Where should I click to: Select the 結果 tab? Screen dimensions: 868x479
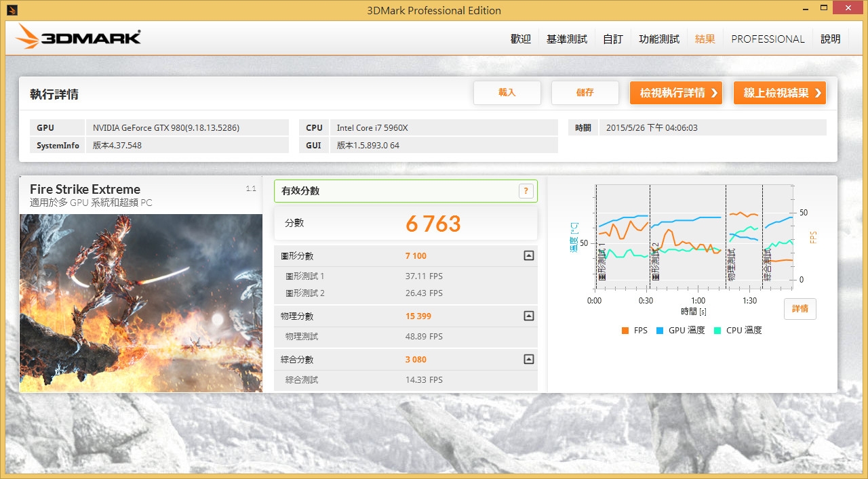point(705,39)
